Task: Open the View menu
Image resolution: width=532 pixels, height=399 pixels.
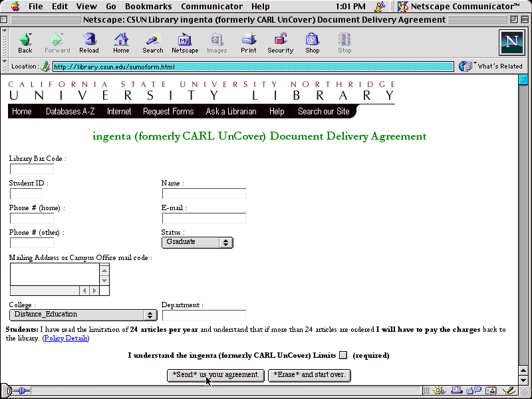Action: [x=86, y=7]
